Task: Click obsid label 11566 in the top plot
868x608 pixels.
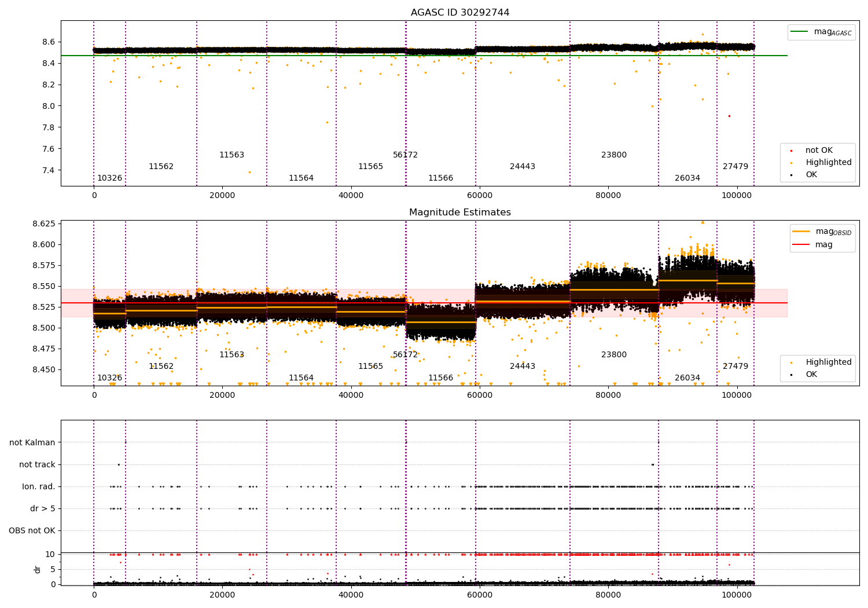Action: (440, 178)
